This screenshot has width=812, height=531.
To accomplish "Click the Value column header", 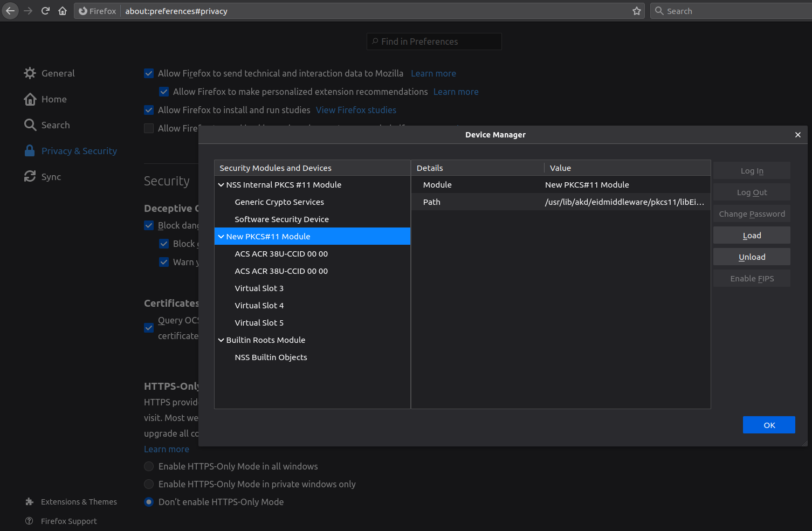I will (628, 168).
